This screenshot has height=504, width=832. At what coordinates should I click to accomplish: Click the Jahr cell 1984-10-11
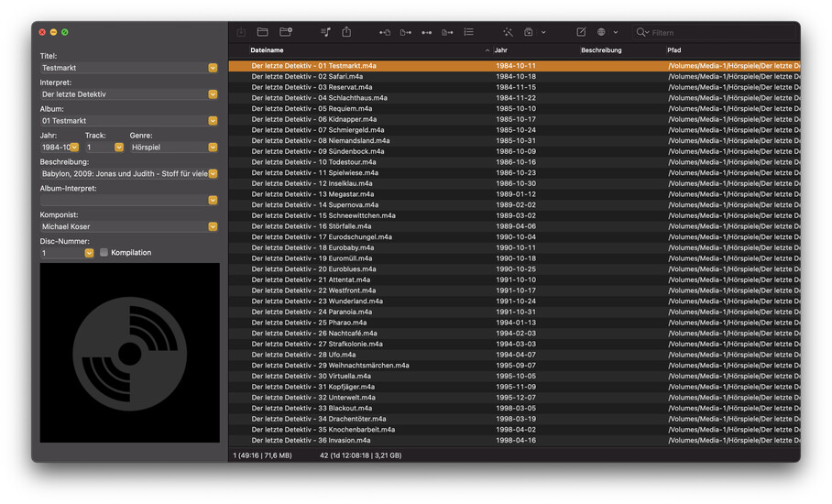click(x=515, y=66)
